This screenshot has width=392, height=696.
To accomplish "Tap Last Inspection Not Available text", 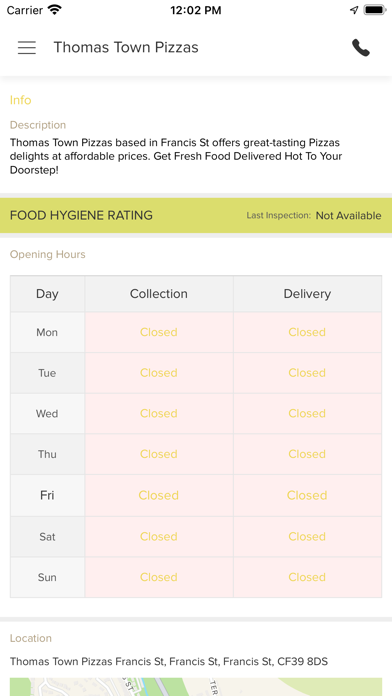I will tap(314, 216).
